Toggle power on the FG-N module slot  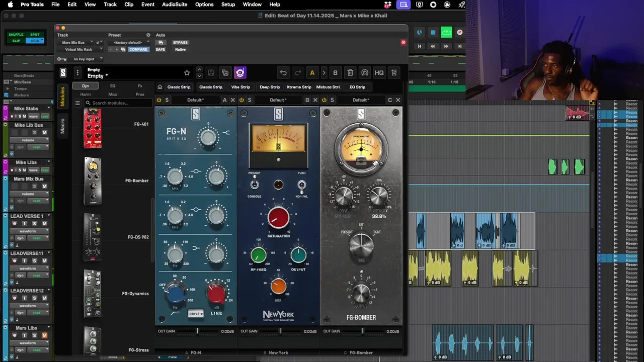[159, 100]
